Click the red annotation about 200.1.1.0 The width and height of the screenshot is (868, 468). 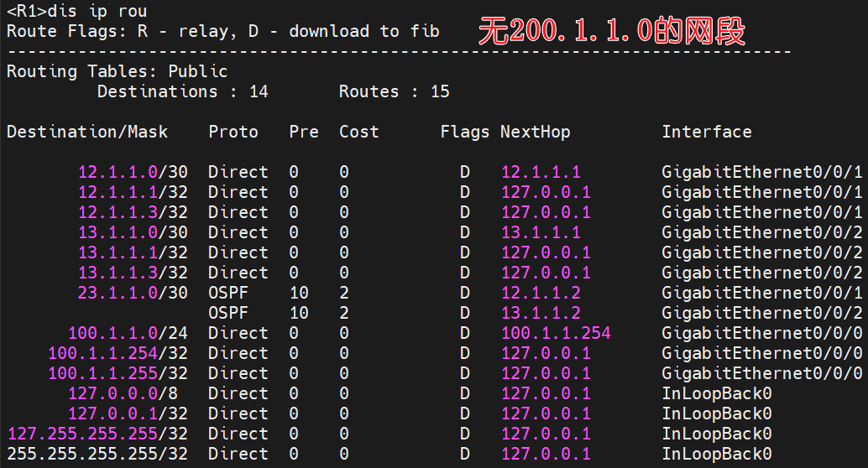click(611, 32)
